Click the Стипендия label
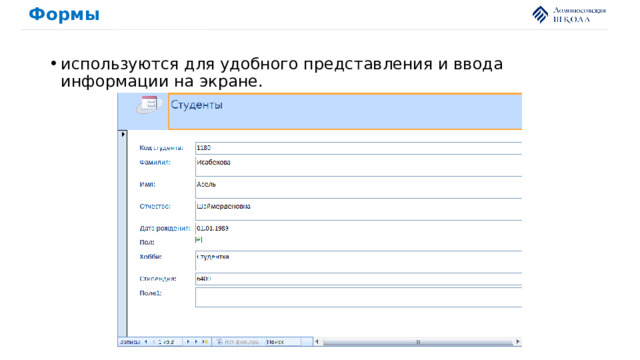This screenshot has height=360, width=640. (158, 279)
